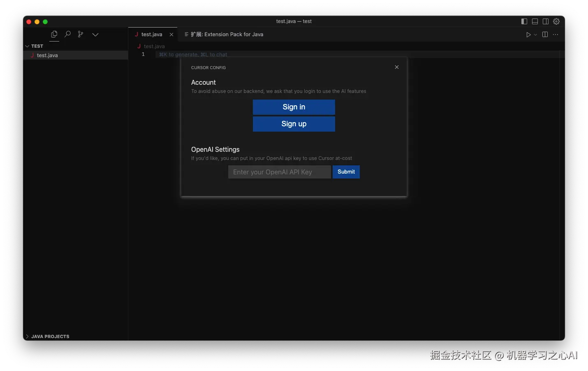
Task: Click the Sign up button
Action: click(x=294, y=124)
